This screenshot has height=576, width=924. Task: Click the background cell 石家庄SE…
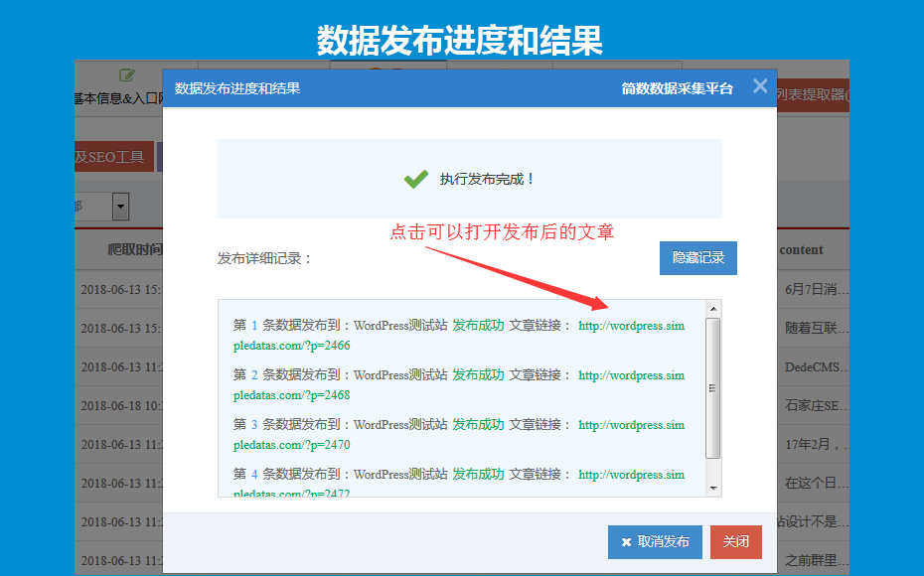816,406
